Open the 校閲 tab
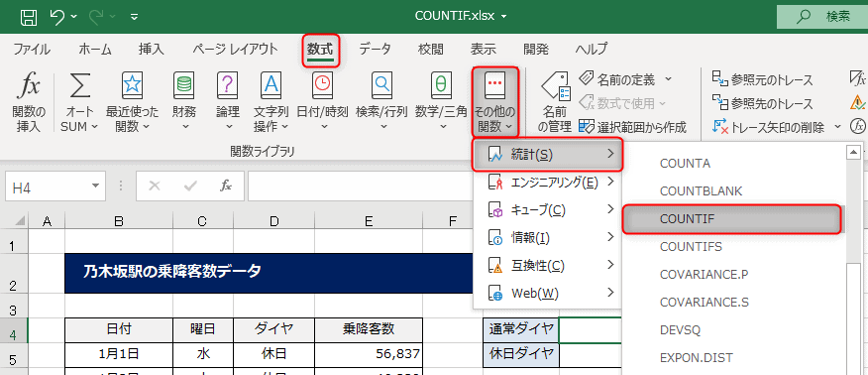868x375 pixels. click(430, 49)
